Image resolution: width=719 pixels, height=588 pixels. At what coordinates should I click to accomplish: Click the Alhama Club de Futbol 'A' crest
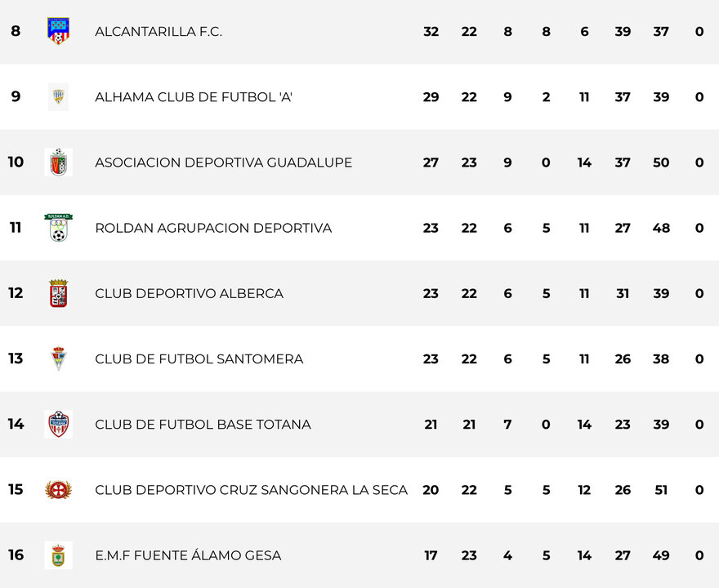[58, 96]
